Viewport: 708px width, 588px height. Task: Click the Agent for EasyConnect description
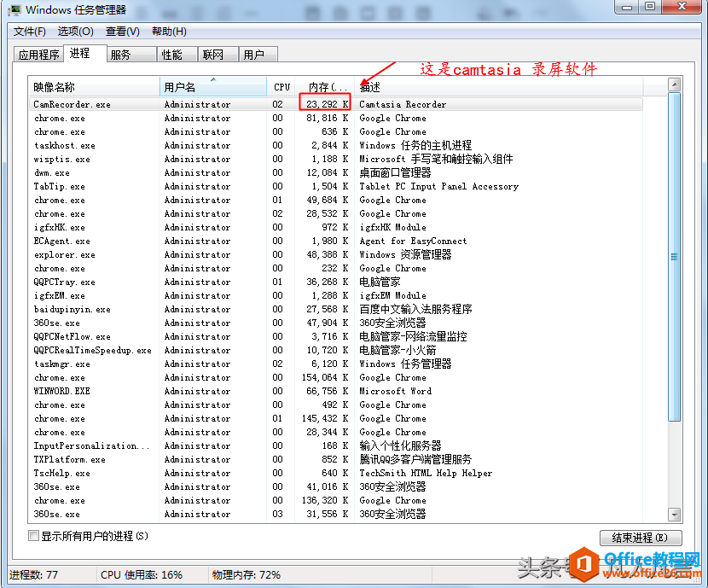tap(413, 242)
